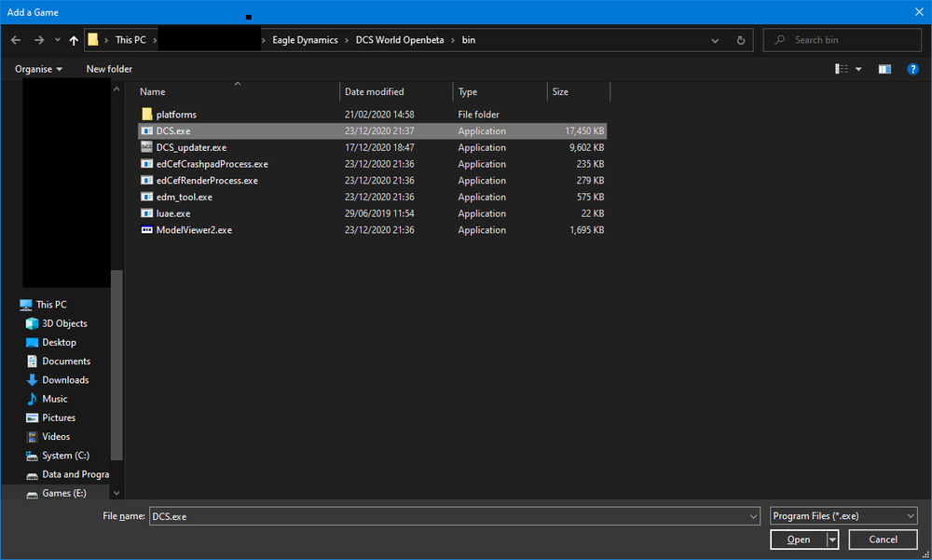The height and width of the screenshot is (560, 932).
Task: Sort files by Size column header
Action: point(560,92)
